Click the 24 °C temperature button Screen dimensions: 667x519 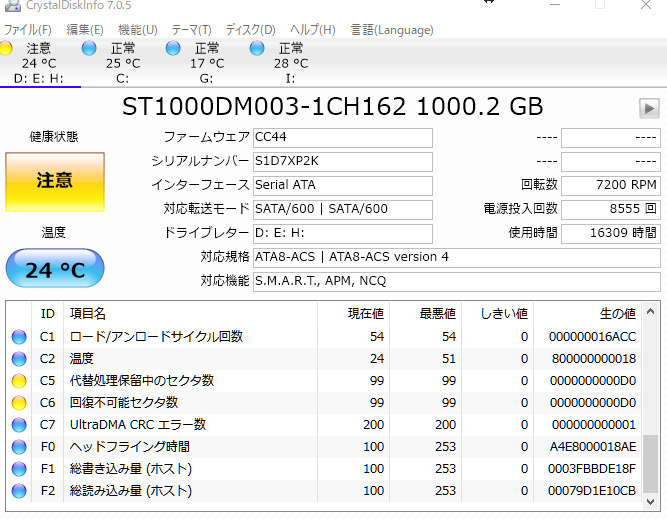(55, 268)
